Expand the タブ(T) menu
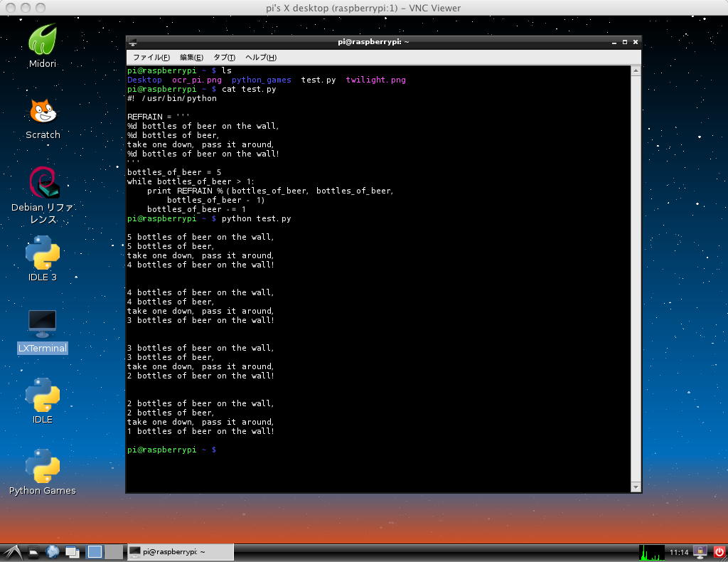 pyautogui.click(x=224, y=57)
